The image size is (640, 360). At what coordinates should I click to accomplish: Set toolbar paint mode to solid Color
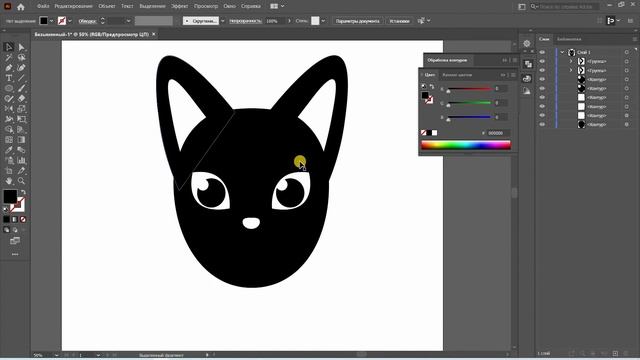(x=6, y=220)
